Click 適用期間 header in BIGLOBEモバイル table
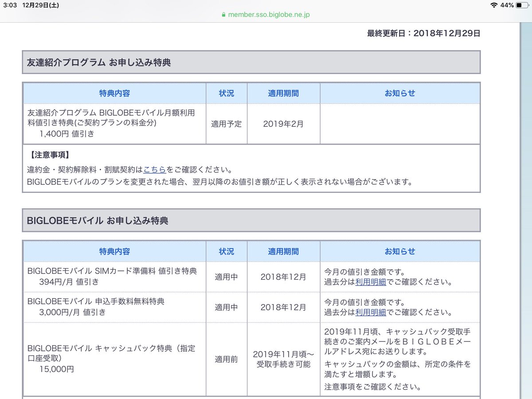 [283, 251]
